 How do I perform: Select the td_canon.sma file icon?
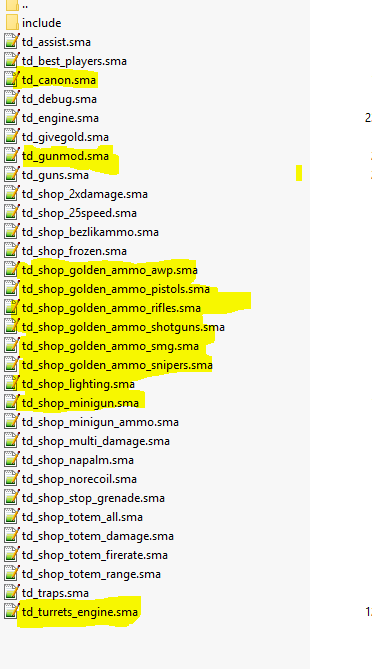click(x=12, y=80)
